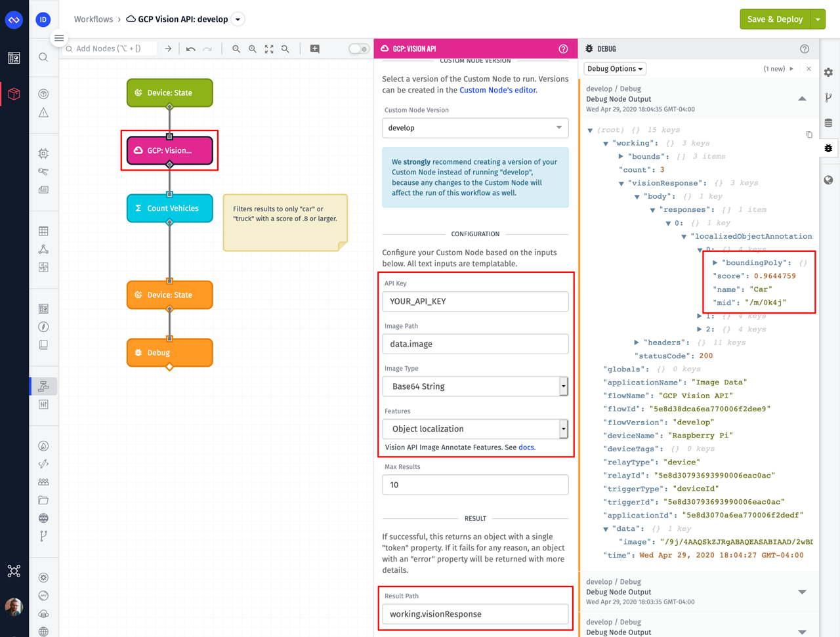The width and height of the screenshot is (840, 637).
Task: Copy debug payload with the copy icon
Action: [x=809, y=134]
